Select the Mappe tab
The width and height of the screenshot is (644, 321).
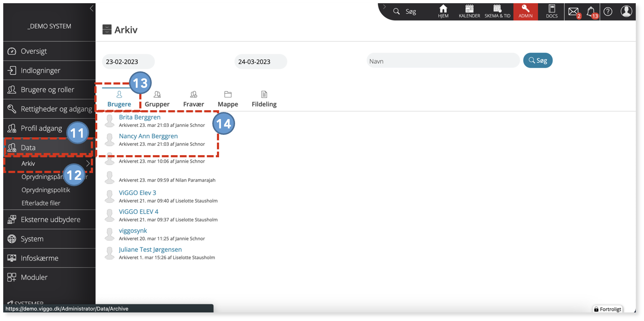(x=228, y=99)
